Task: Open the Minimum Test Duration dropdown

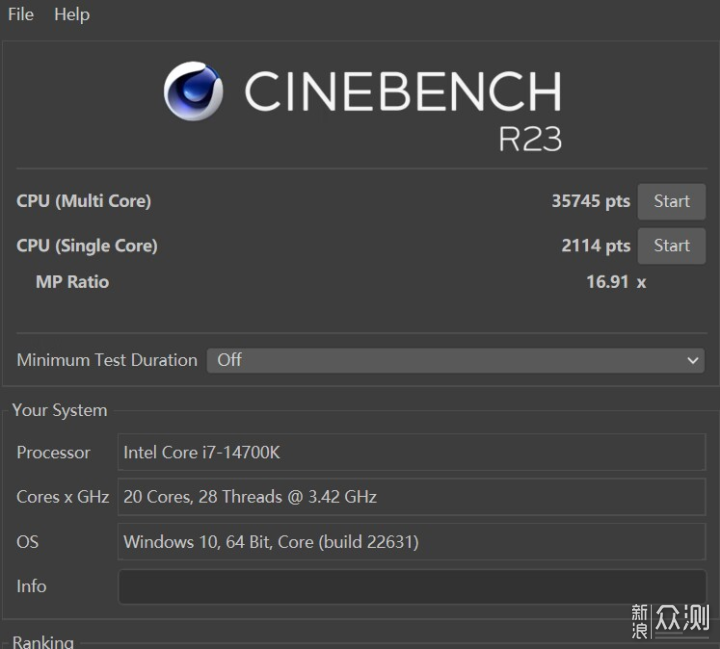Action: pos(456,360)
